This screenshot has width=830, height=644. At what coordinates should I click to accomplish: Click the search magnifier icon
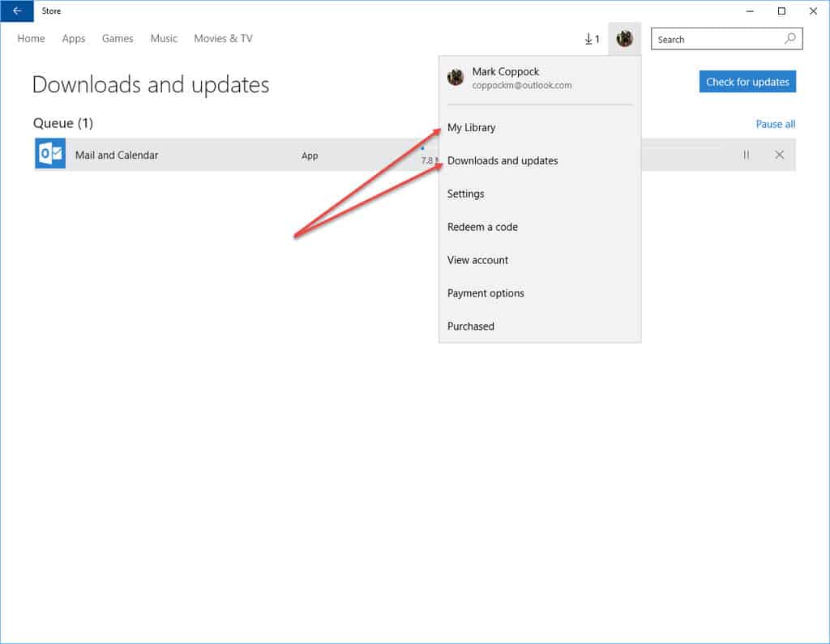[789, 39]
